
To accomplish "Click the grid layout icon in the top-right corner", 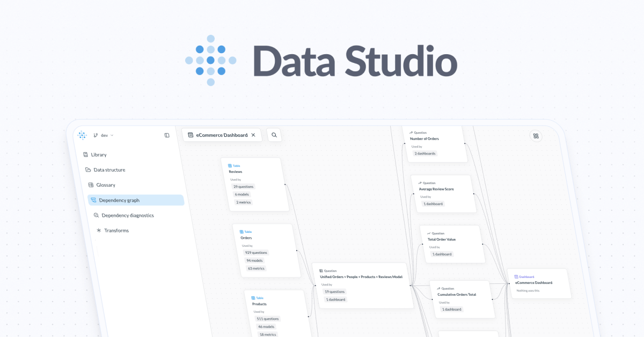I will pos(536,136).
